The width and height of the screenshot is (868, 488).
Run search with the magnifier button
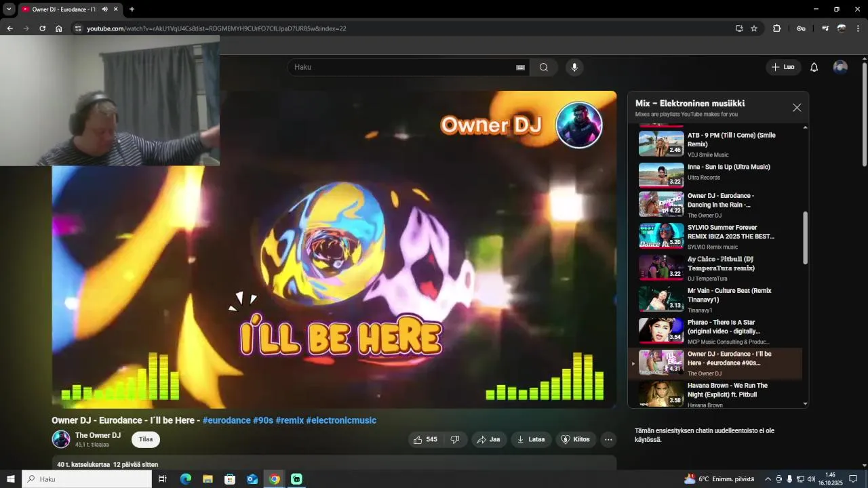tap(544, 67)
